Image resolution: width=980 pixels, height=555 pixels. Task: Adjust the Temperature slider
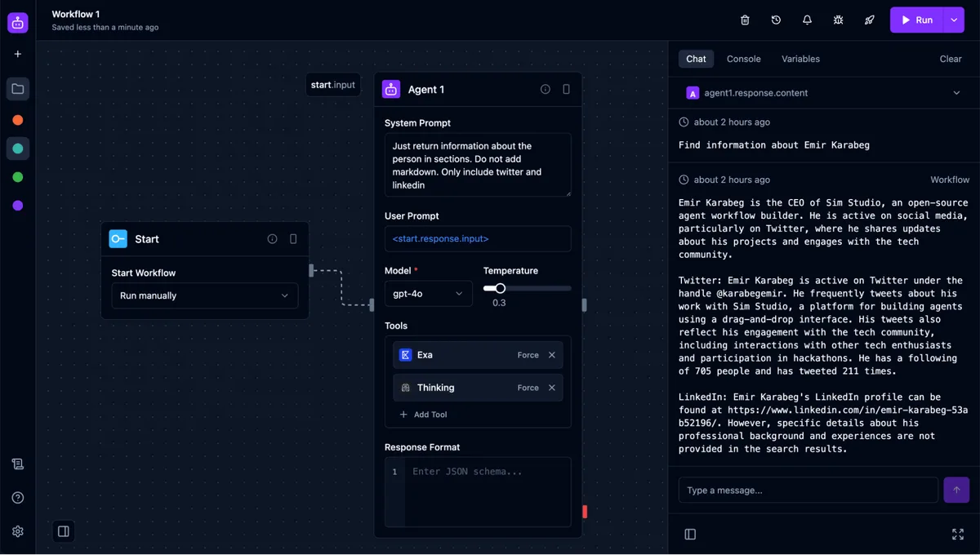tap(499, 288)
